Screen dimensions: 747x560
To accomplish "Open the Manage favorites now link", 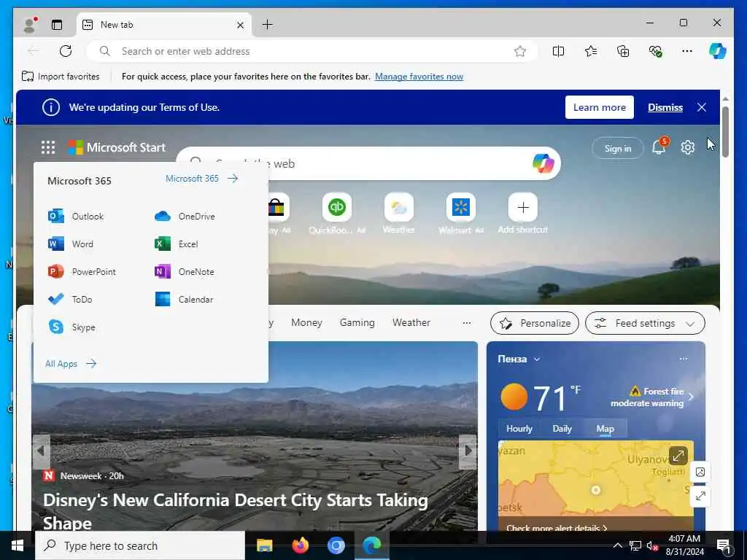I will point(419,77).
